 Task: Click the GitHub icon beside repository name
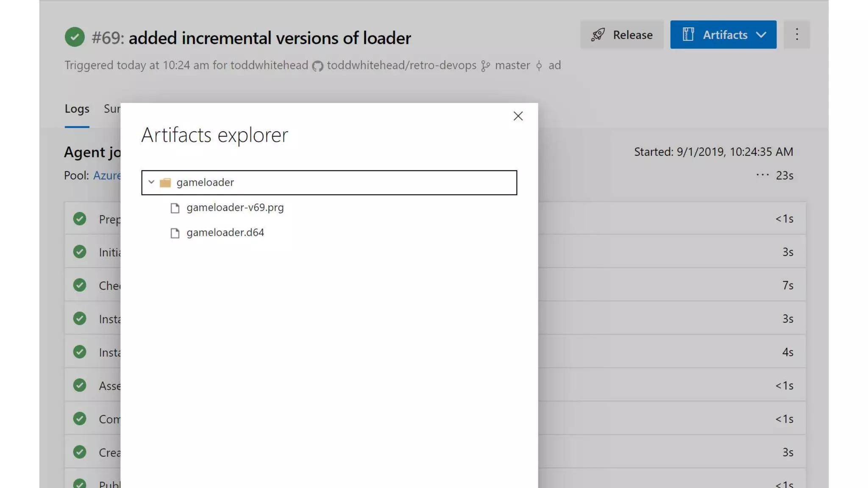tap(317, 66)
